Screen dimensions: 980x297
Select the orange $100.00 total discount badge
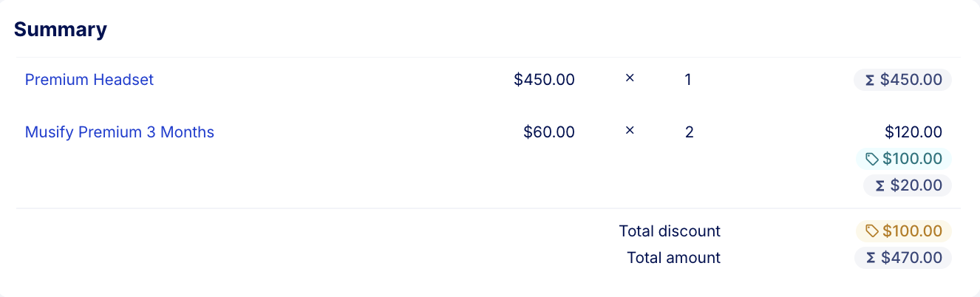(904, 231)
